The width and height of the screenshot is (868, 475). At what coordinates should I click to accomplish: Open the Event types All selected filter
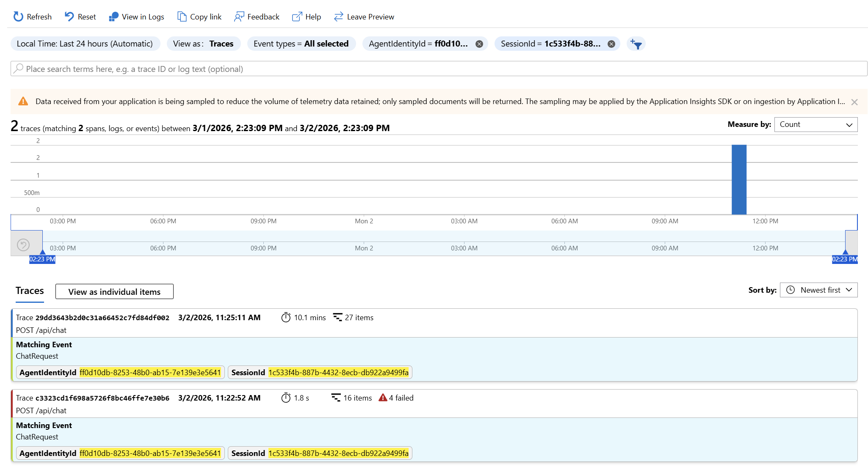coord(301,44)
